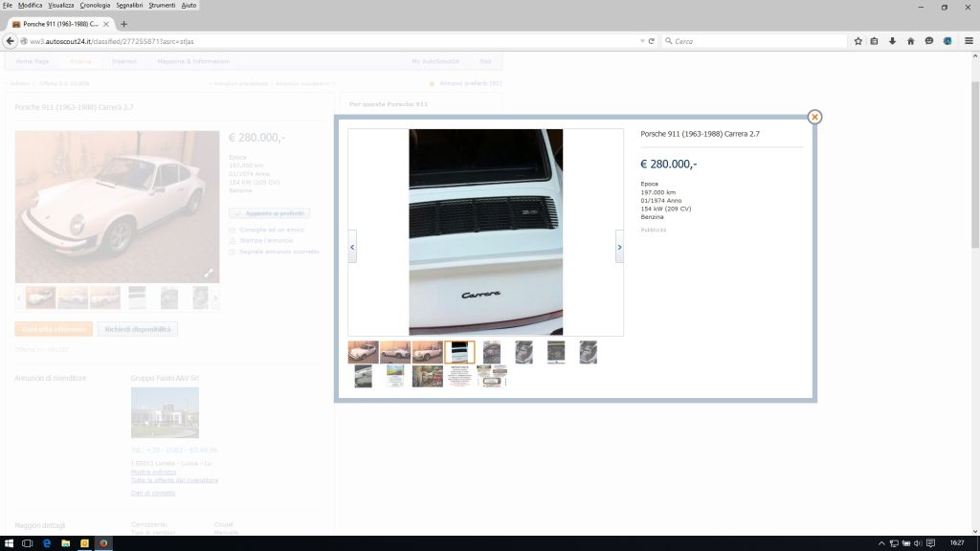Click the Segnala annuncio scorretto link
The width and height of the screenshot is (980, 551).
(x=279, y=252)
